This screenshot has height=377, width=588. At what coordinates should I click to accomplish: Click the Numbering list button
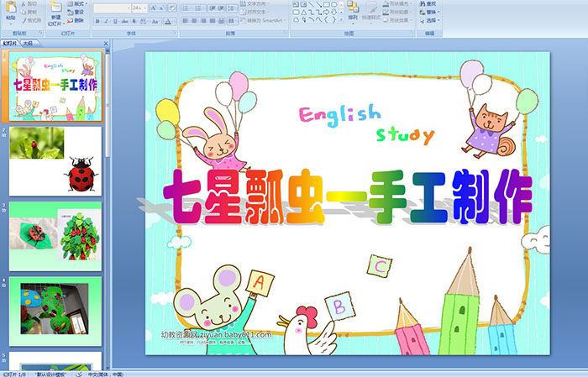[199, 8]
